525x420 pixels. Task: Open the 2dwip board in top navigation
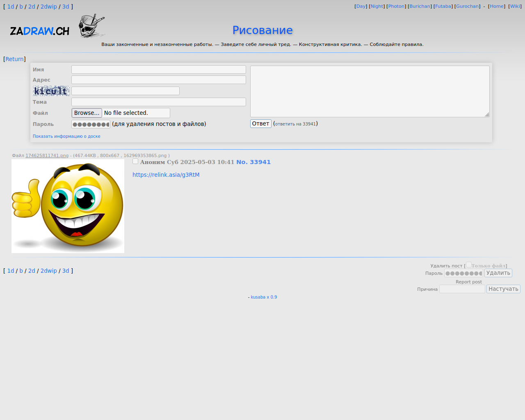click(x=49, y=7)
